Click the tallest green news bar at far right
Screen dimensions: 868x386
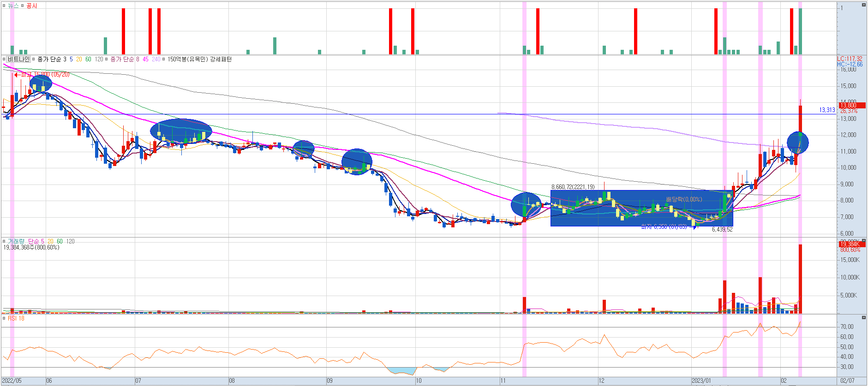(x=800, y=31)
